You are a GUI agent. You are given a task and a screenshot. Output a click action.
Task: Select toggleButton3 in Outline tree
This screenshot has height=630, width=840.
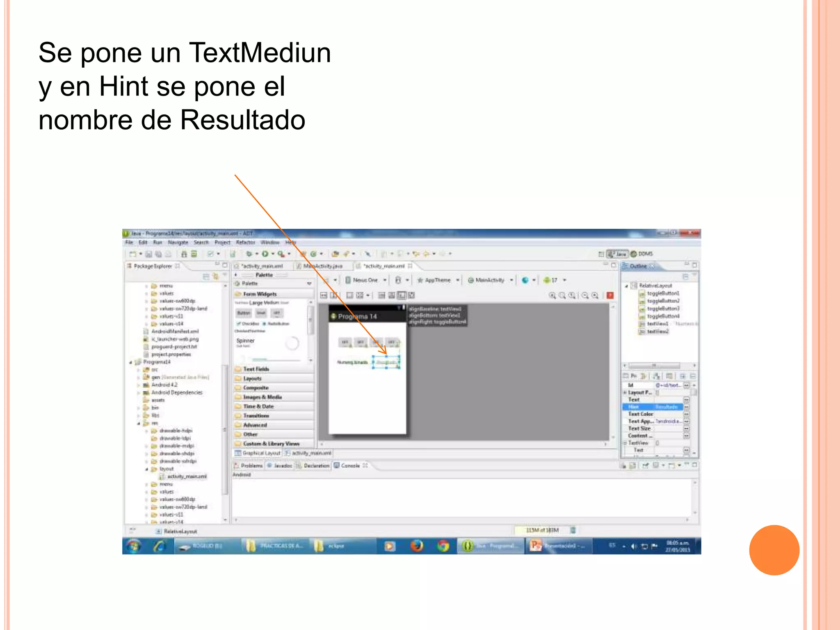point(660,308)
